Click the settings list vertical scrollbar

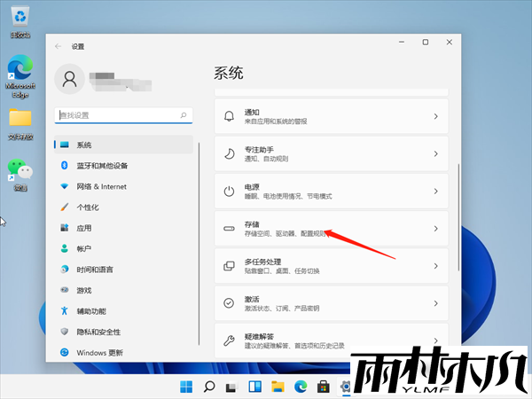(x=458, y=217)
